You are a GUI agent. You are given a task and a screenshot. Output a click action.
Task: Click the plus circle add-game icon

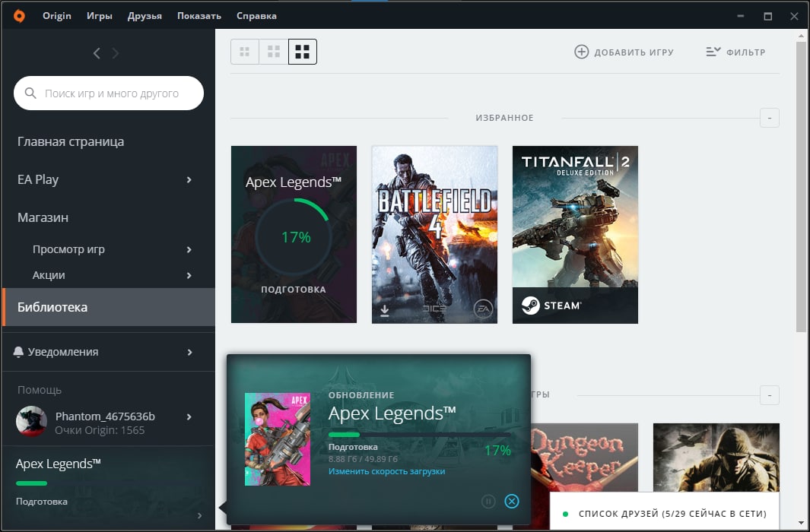click(582, 52)
